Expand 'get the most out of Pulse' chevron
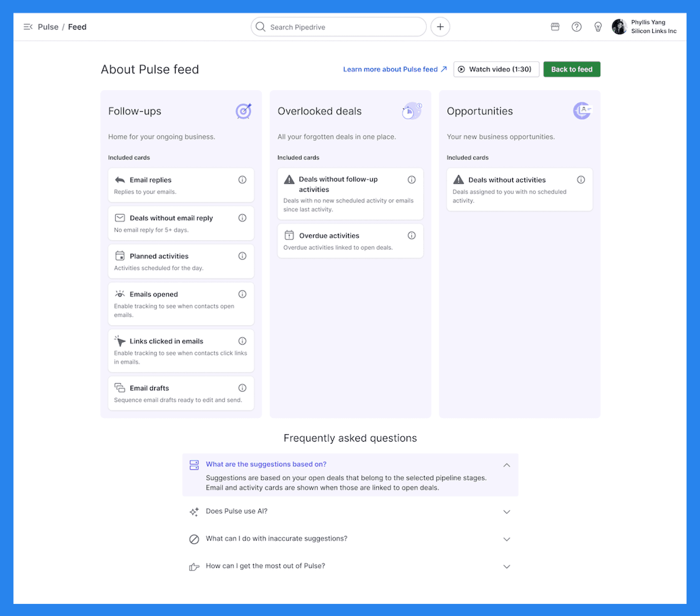Viewport: 700px width, 616px height. click(x=506, y=567)
